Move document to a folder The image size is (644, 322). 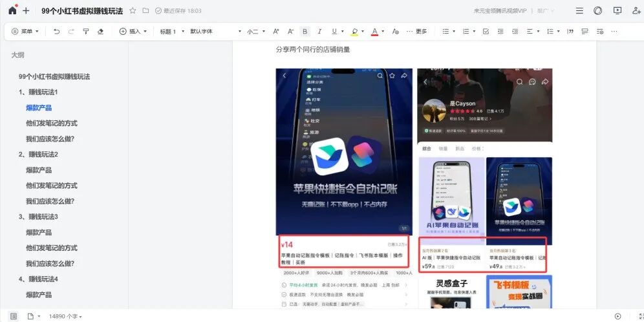[x=145, y=11]
